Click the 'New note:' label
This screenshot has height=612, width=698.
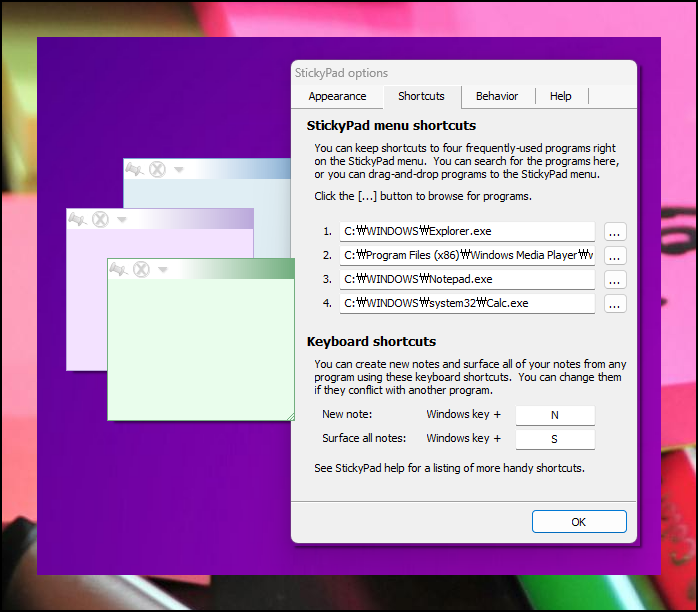347,414
